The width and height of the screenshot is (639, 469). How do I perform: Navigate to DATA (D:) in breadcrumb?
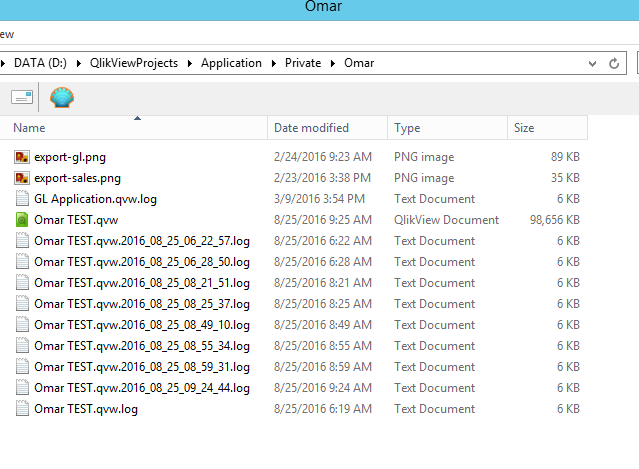pyautogui.click(x=40, y=63)
